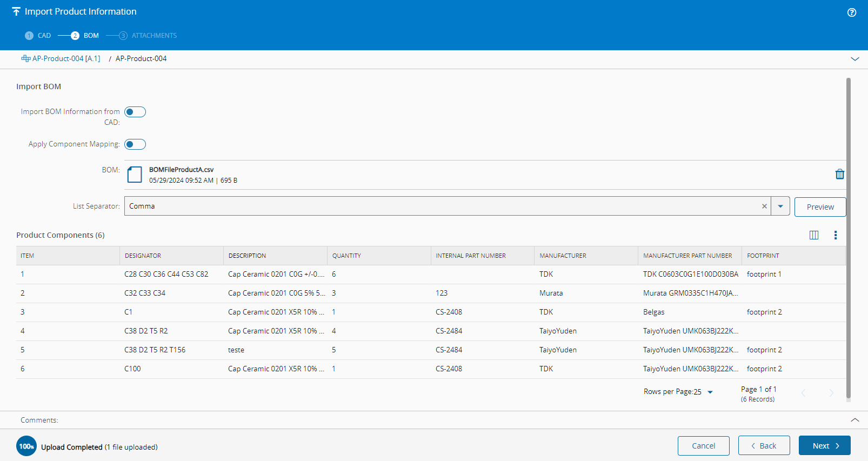Open the three-dot more options menu

coord(835,235)
